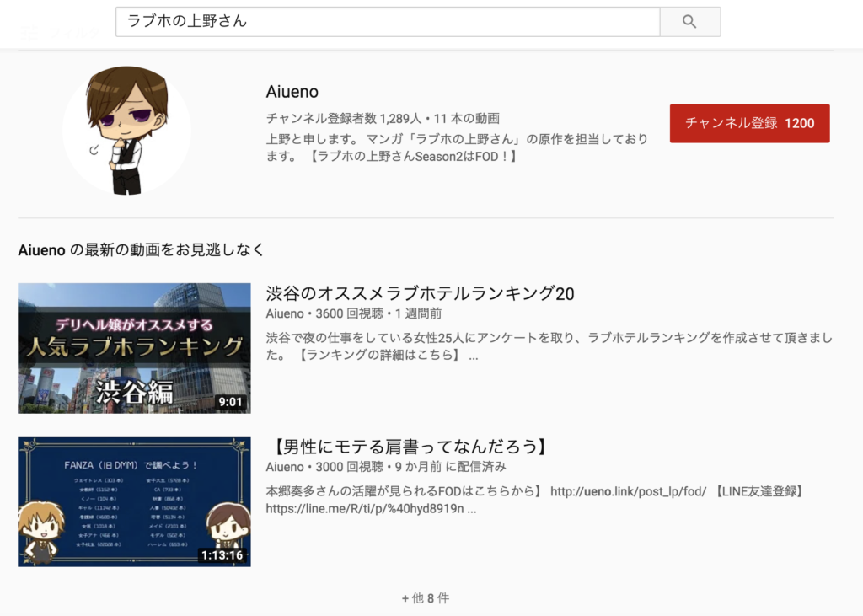The image size is (863, 616).
Task: Open the Aiueno channel avatar
Action: coord(126,131)
